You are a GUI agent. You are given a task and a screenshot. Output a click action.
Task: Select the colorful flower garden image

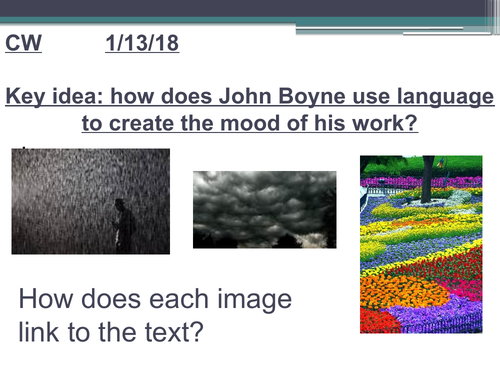[421, 244]
